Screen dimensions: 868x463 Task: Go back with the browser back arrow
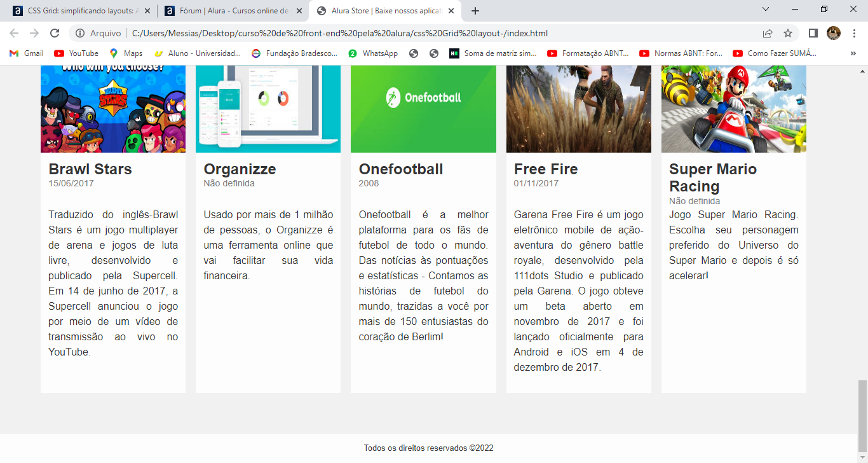pyautogui.click(x=14, y=33)
